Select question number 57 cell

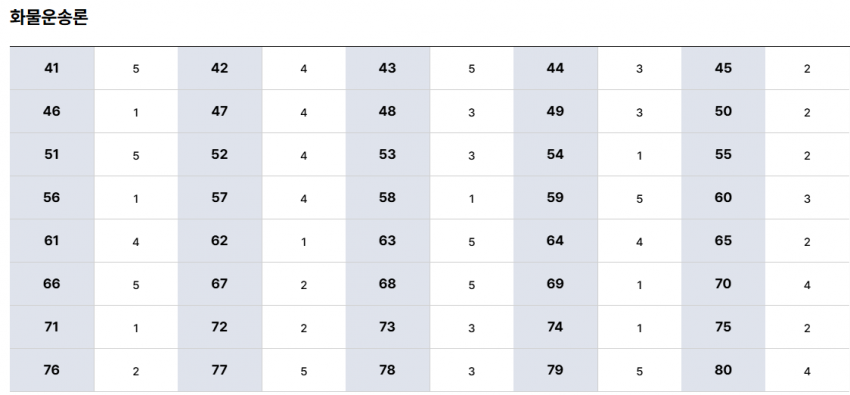[220, 198]
